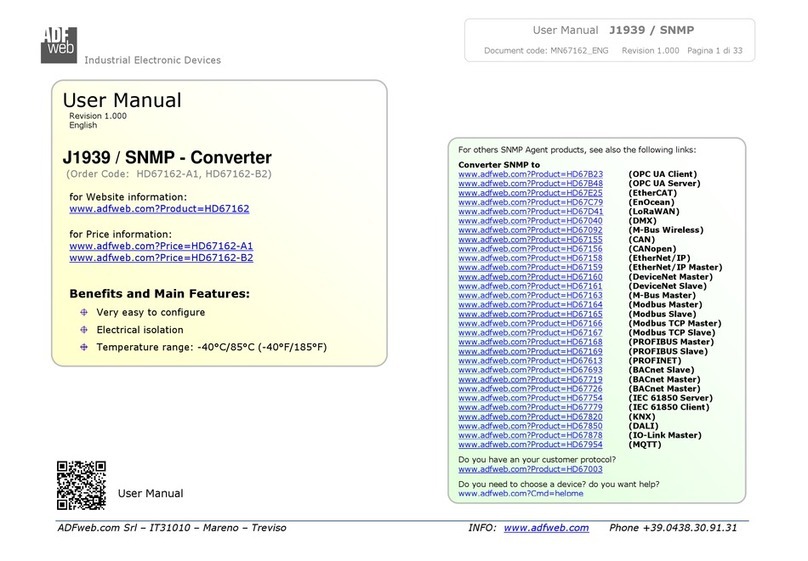Open HD67161 DeviceNet Slave link
The image size is (808, 561).
click(x=530, y=286)
